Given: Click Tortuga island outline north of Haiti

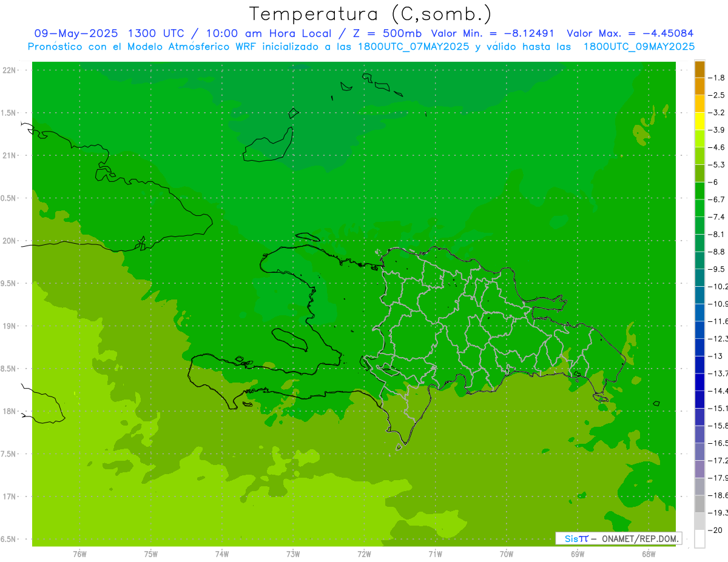Looking at the screenshot, I should [308, 238].
